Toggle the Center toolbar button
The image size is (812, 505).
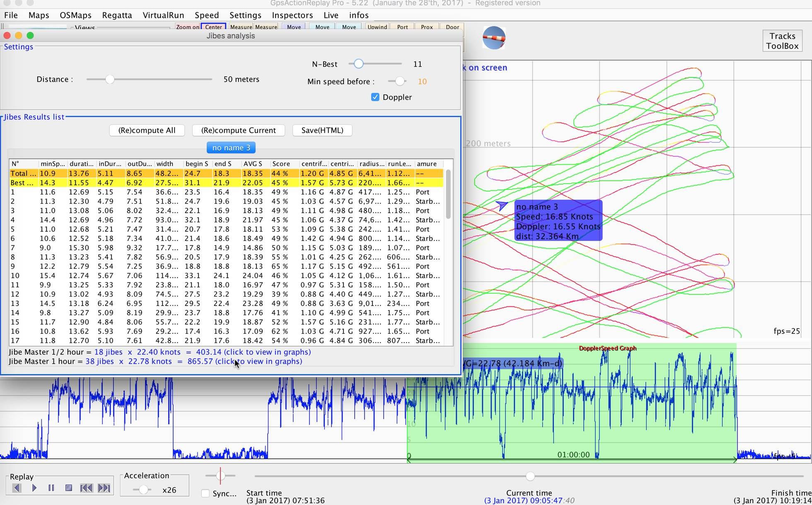tap(213, 27)
